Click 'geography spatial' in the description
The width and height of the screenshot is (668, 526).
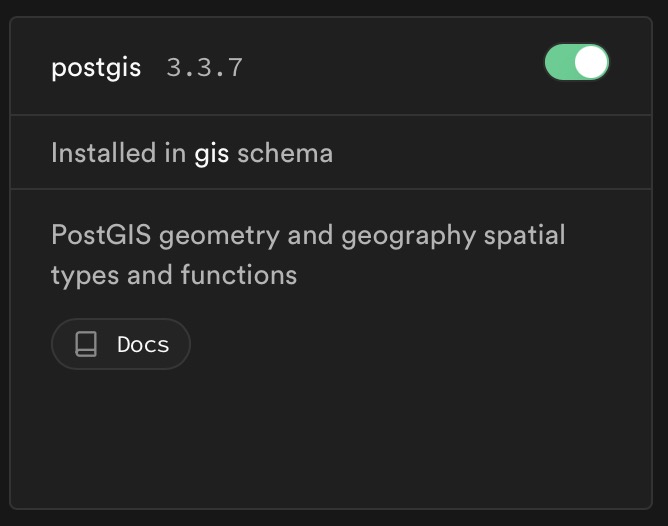point(453,236)
